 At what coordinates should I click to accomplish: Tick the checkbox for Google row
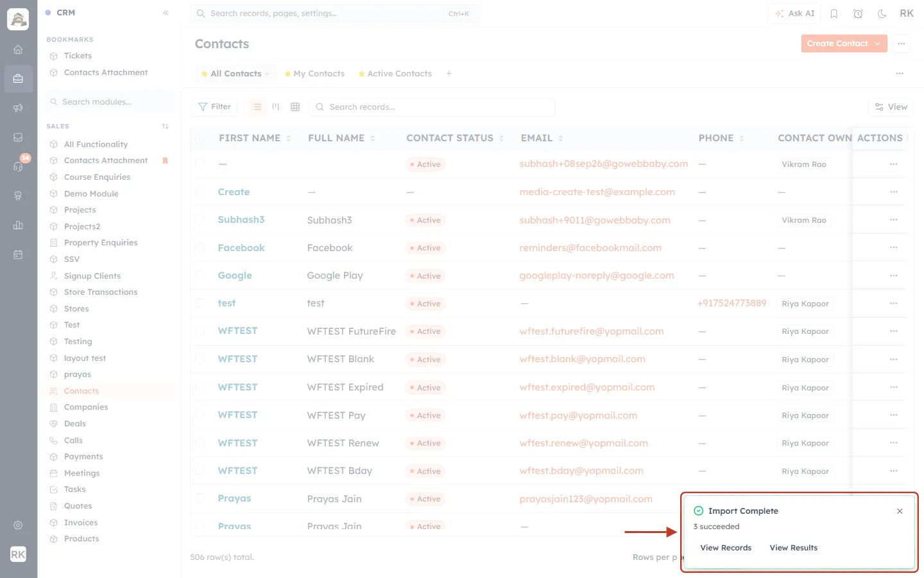click(x=200, y=275)
